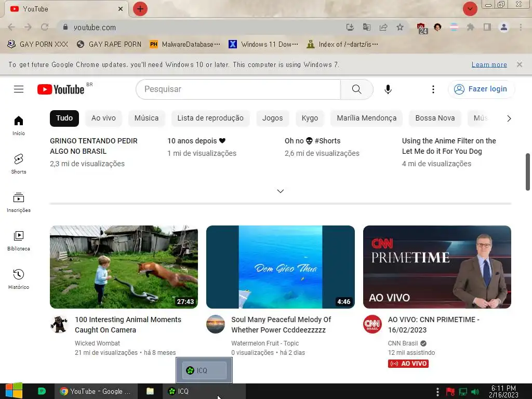Open the extensions puzzle icon
This screenshot has height=399, width=532.
tap(470, 27)
